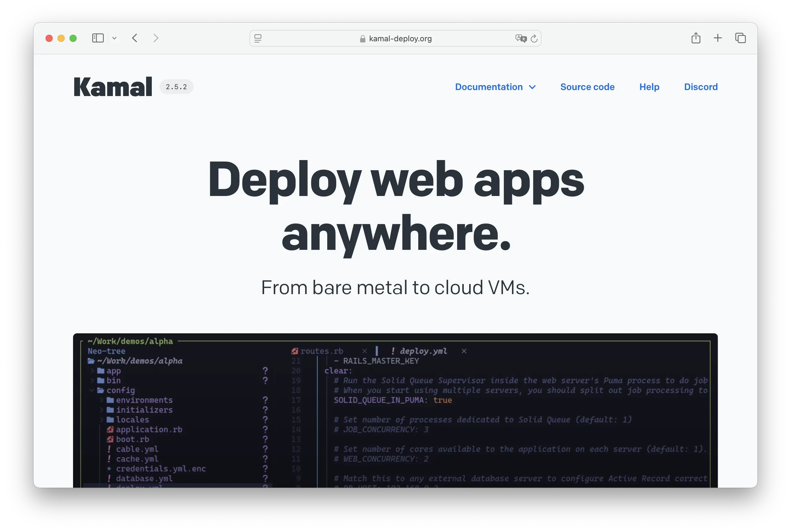Click the translate page icon
This screenshot has height=532, width=791.
[520, 38]
